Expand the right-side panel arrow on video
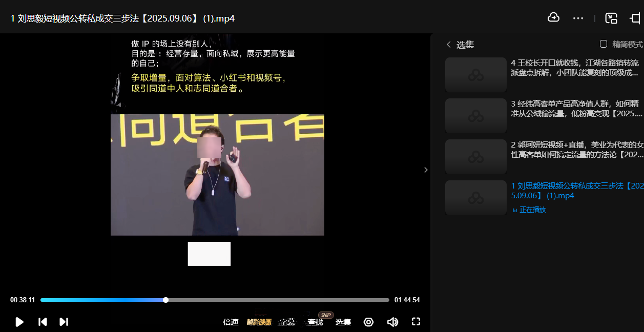644x332 pixels. (425, 169)
